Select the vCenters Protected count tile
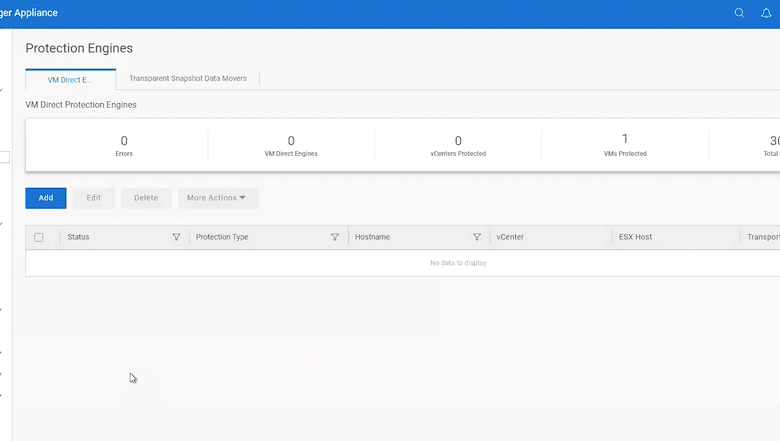The image size is (780, 441). click(x=458, y=146)
